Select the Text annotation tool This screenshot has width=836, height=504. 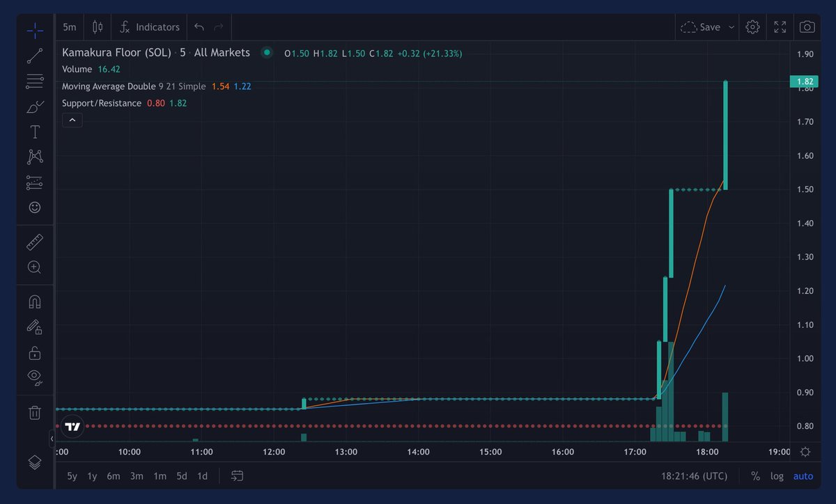coord(35,132)
